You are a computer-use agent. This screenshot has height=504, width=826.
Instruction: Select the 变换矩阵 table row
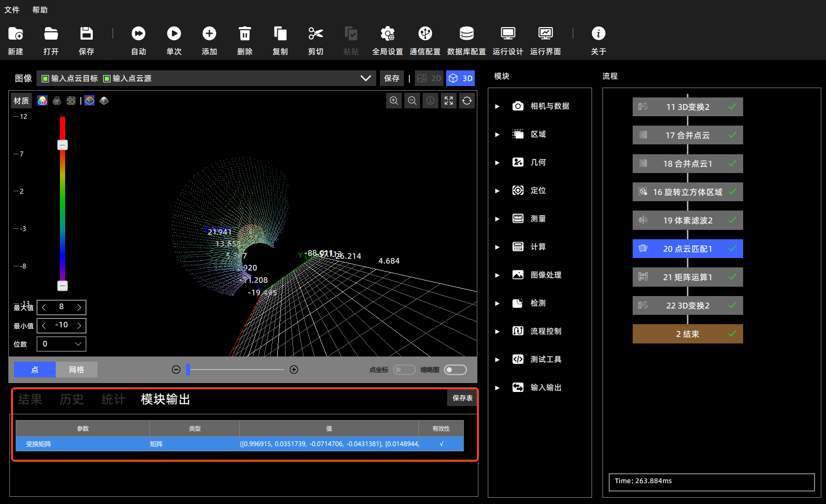pyautogui.click(x=240, y=444)
